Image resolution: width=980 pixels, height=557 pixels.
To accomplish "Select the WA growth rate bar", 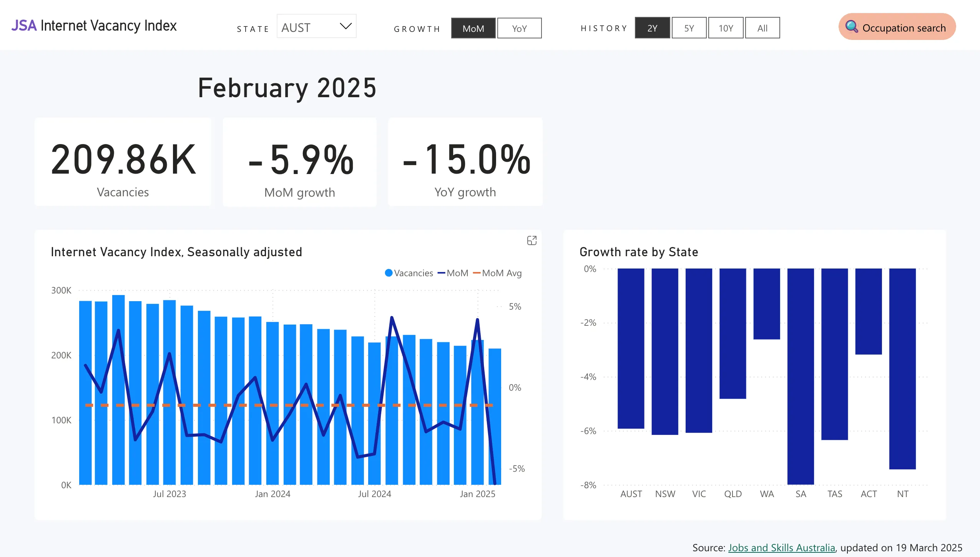I will coord(767,304).
